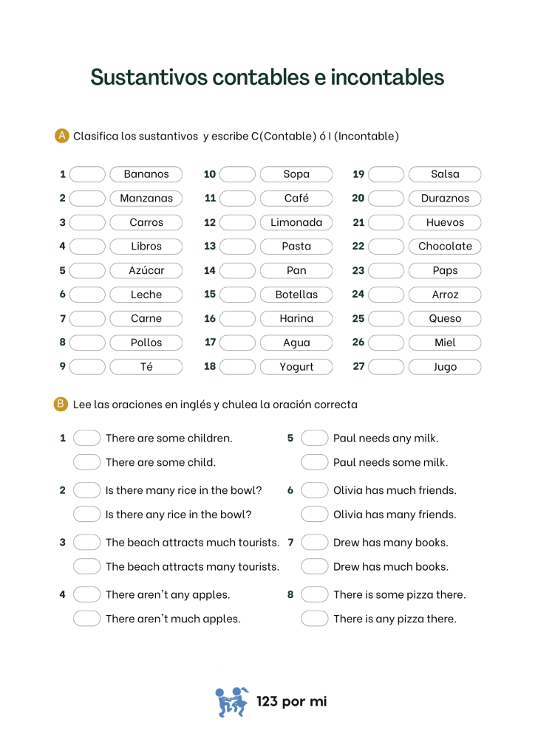This screenshot has width=535, height=756.
Task: Mark "The beach attracts many tourists." checkbox
Action: [86, 567]
